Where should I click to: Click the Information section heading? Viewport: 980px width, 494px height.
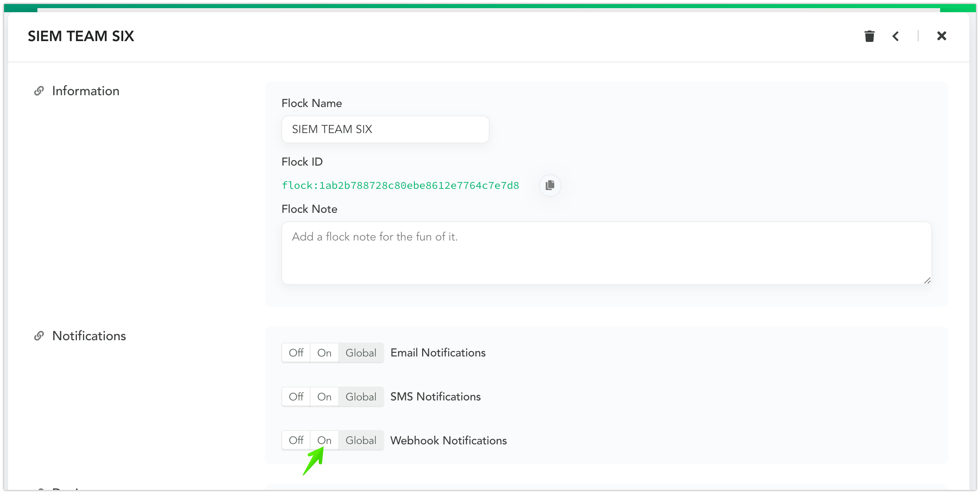click(86, 91)
